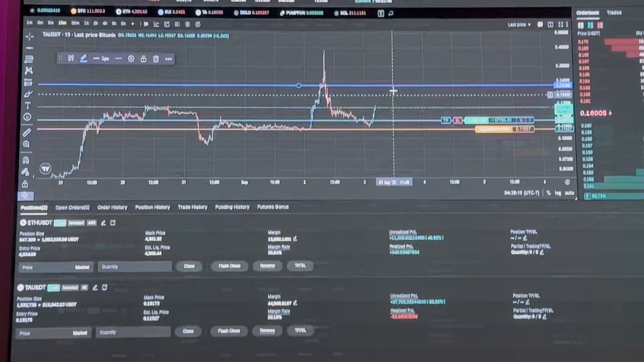Open the Futures Bonus tab

click(273, 206)
